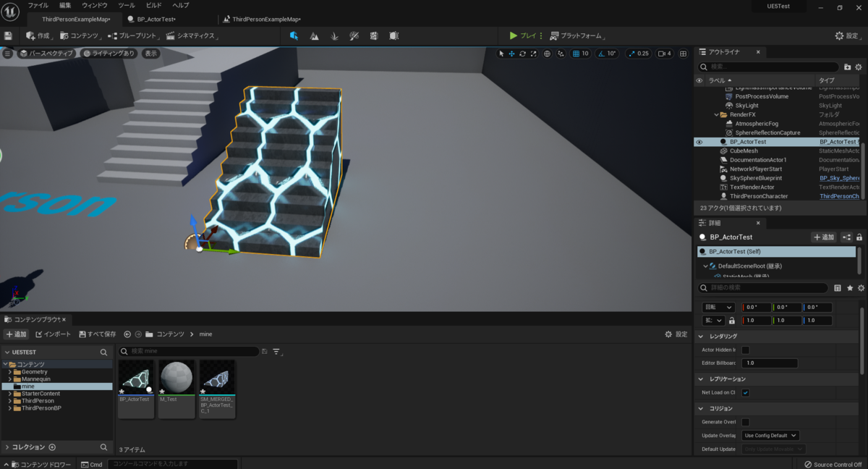Click camera speed setting showing 4

tap(665, 54)
